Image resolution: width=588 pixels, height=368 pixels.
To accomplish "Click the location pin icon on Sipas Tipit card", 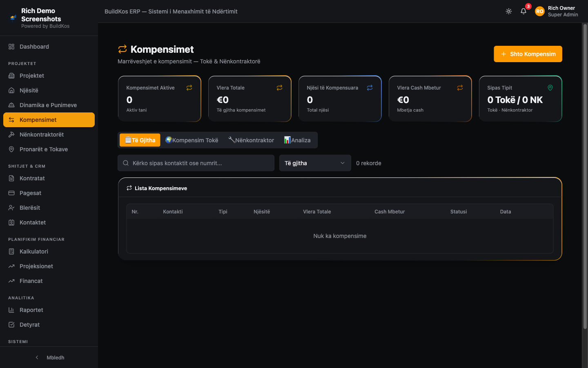I will tap(550, 88).
